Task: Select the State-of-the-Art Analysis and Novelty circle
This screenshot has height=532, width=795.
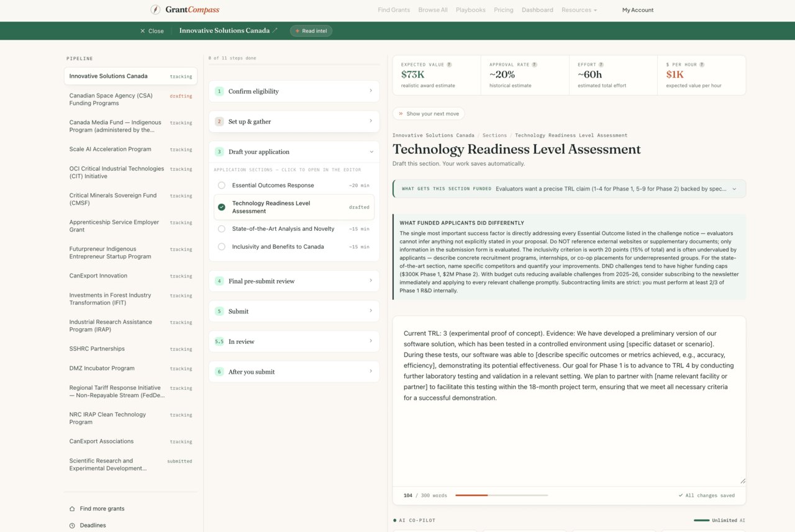Action: (x=222, y=229)
